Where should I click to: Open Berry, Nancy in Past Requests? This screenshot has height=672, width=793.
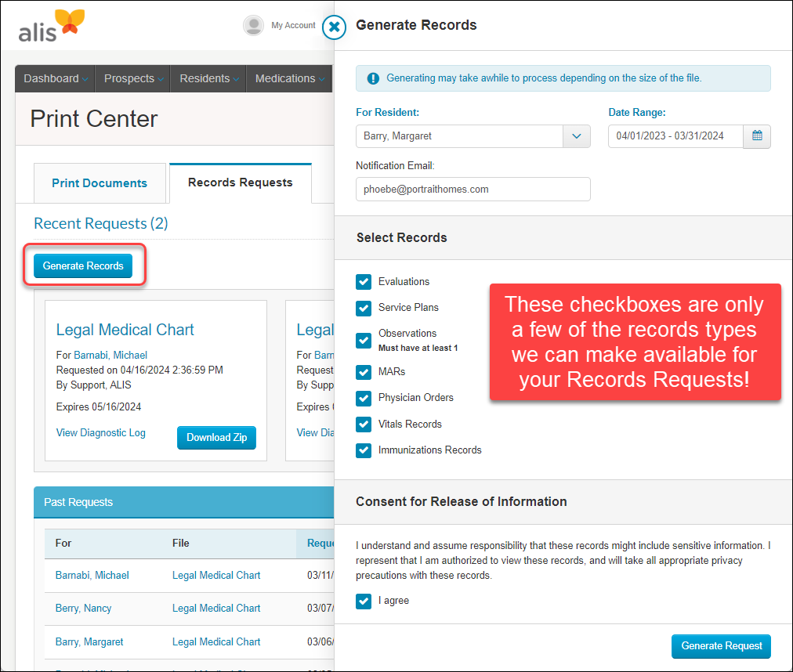click(83, 609)
